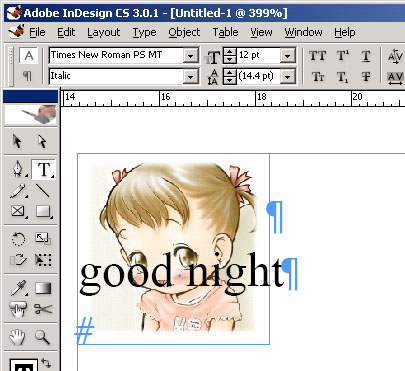The width and height of the screenshot is (405, 371).
Task: Select the Pen tool
Action: [x=18, y=169]
